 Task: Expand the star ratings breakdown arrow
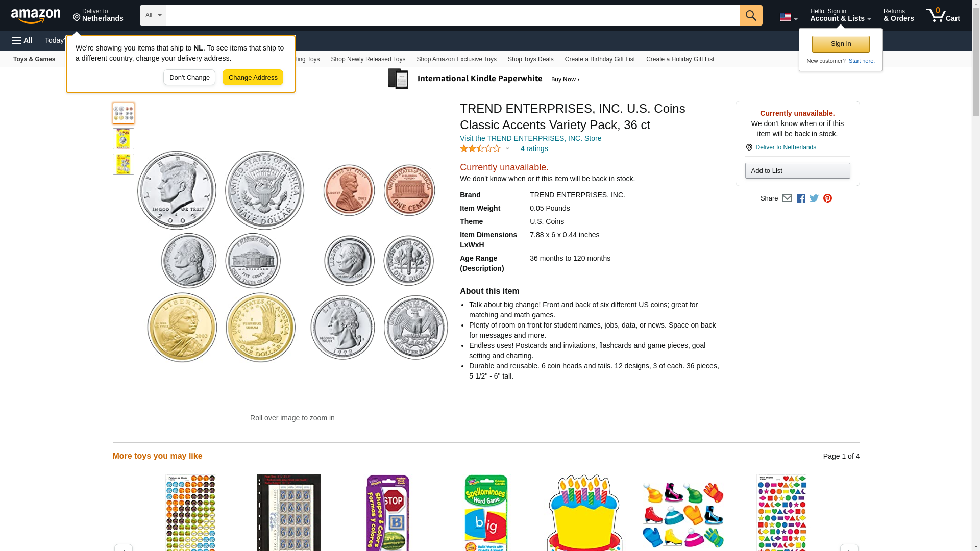(x=507, y=148)
